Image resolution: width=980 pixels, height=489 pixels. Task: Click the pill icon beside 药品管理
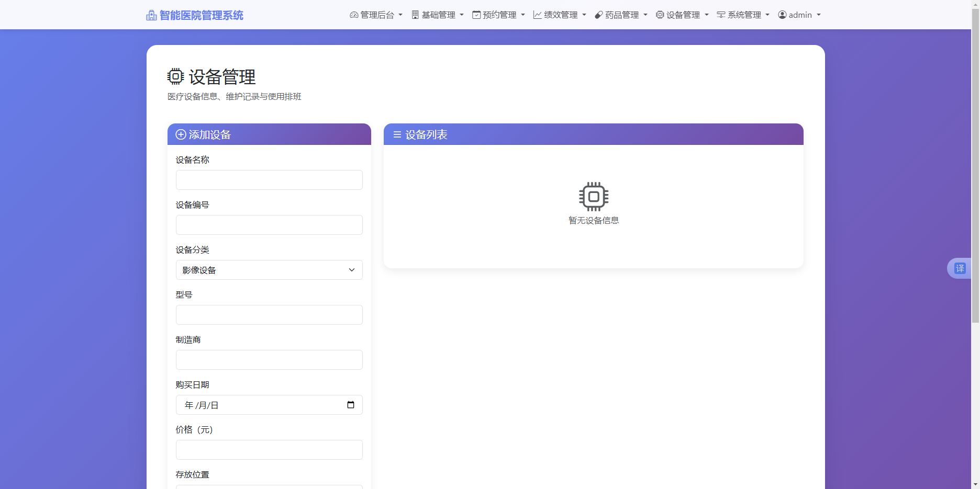click(598, 15)
